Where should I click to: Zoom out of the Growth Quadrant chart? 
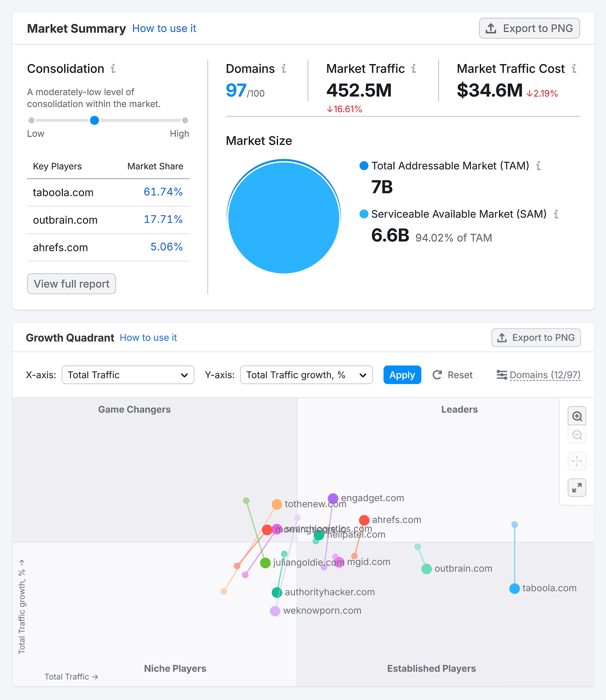pos(577,435)
